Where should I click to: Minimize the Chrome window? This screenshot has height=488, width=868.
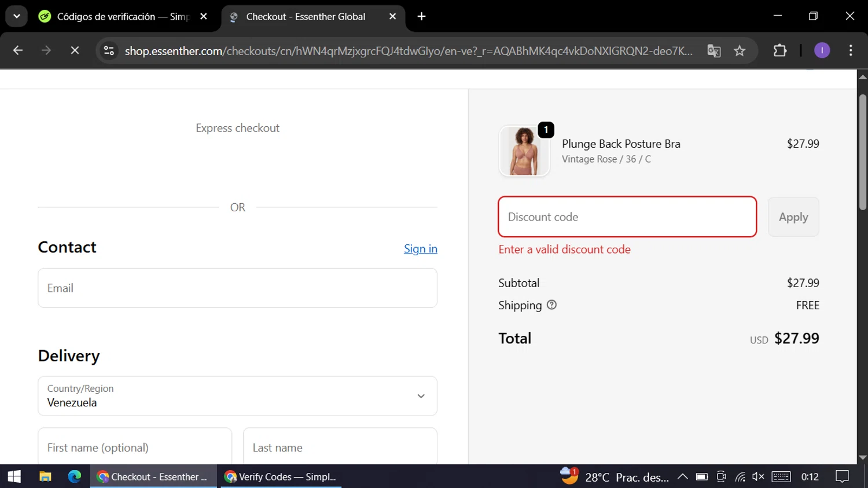click(x=778, y=16)
